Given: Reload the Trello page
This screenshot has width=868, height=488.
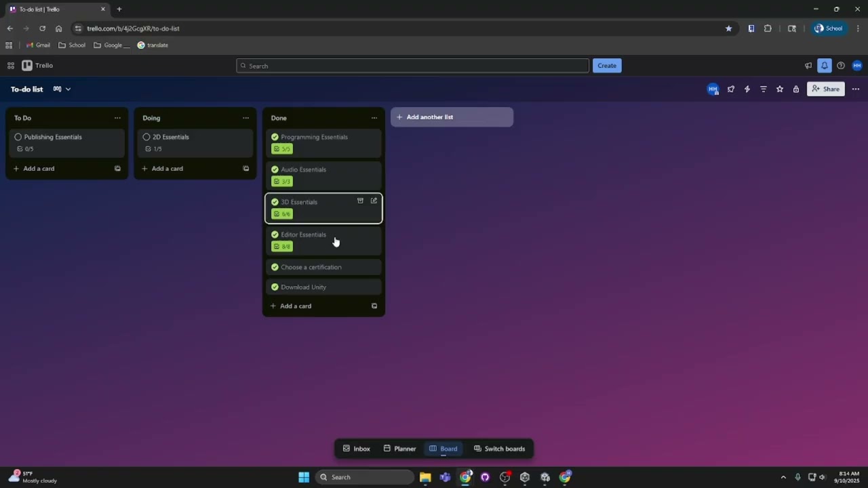Looking at the screenshot, I should pyautogui.click(x=42, y=28).
